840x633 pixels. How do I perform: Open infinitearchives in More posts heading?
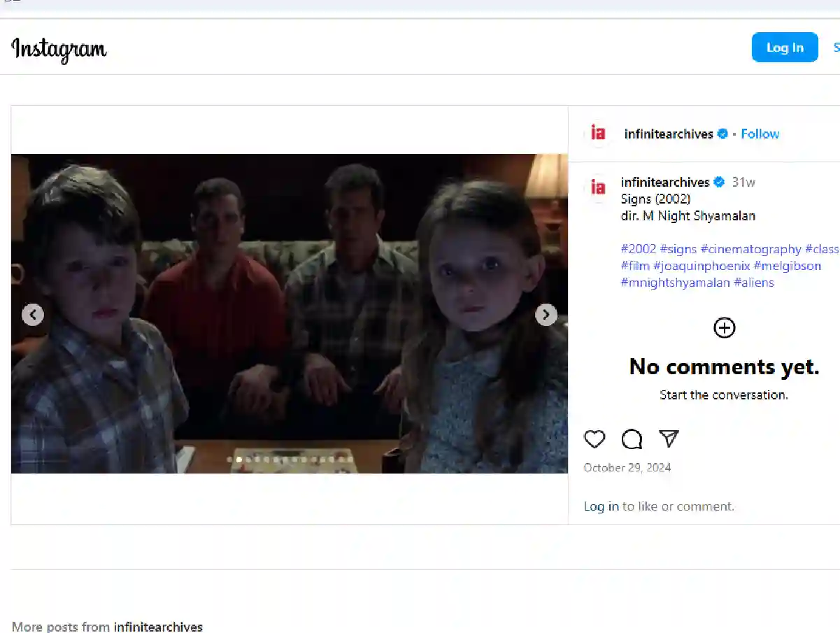coord(158,627)
